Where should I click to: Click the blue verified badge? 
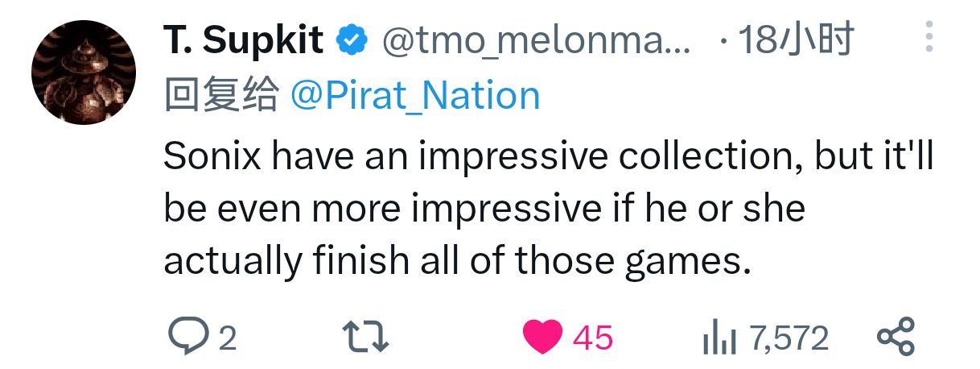pos(350,40)
